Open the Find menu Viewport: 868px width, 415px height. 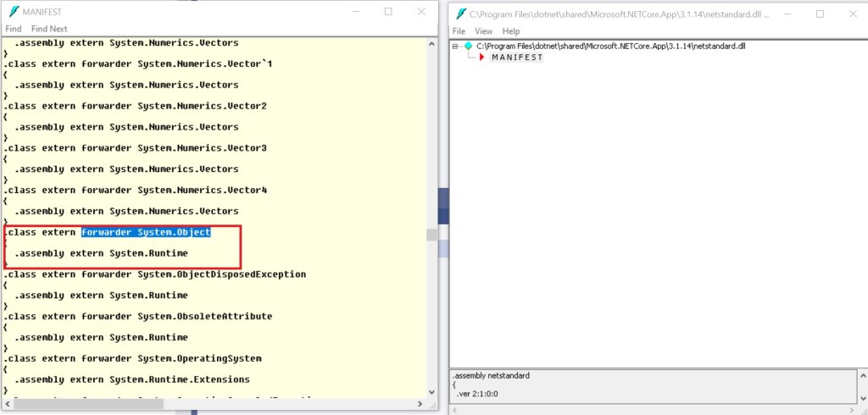pyautogui.click(x=14, y=29)
